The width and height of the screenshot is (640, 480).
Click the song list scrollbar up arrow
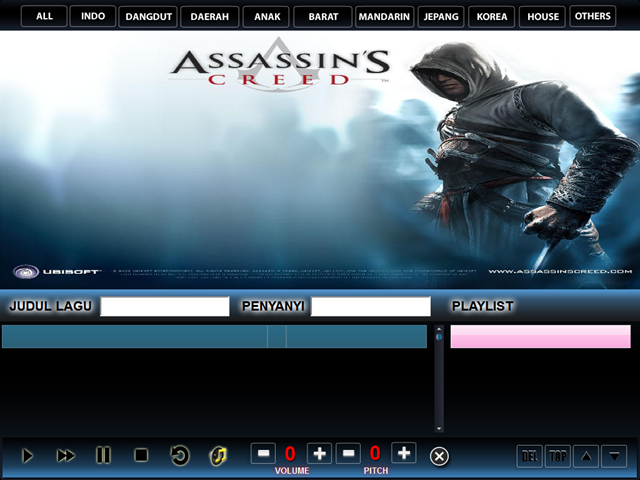pos(439,329)
